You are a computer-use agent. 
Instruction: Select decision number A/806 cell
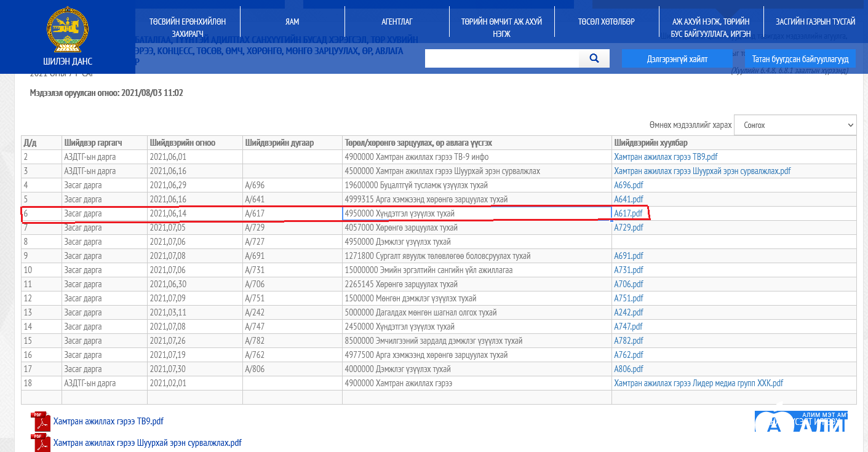click(x=292, y=369)
